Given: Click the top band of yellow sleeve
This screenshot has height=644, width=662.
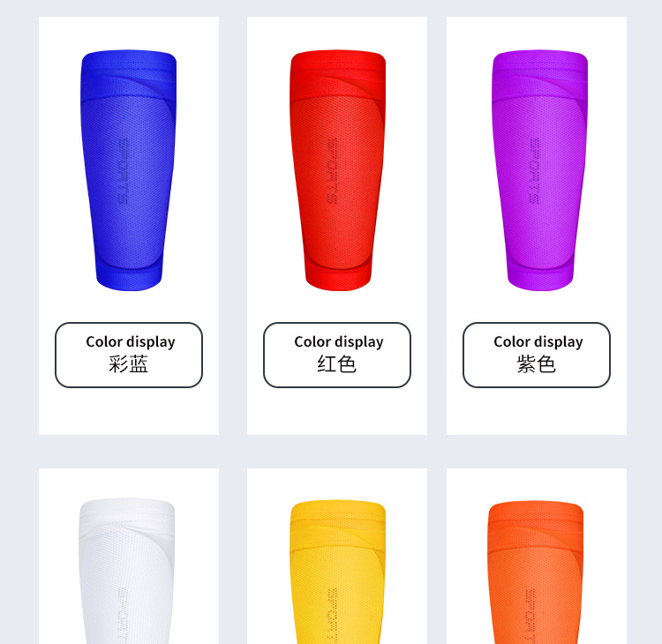Looking at the screenshot, I should (338, 519).
